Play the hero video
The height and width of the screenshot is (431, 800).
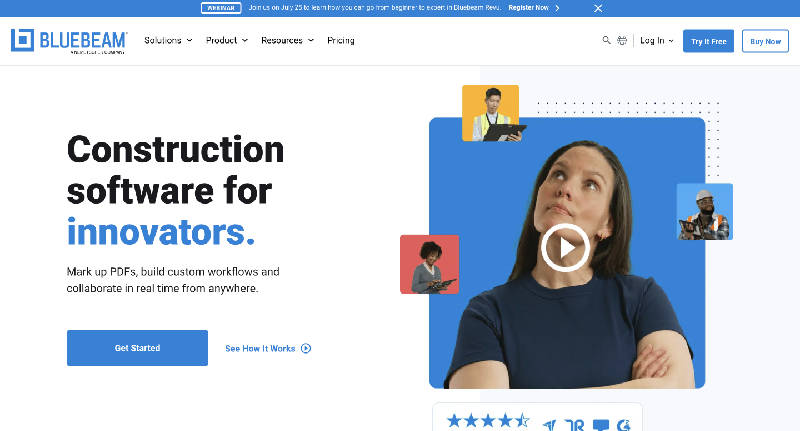pos(565,248)
